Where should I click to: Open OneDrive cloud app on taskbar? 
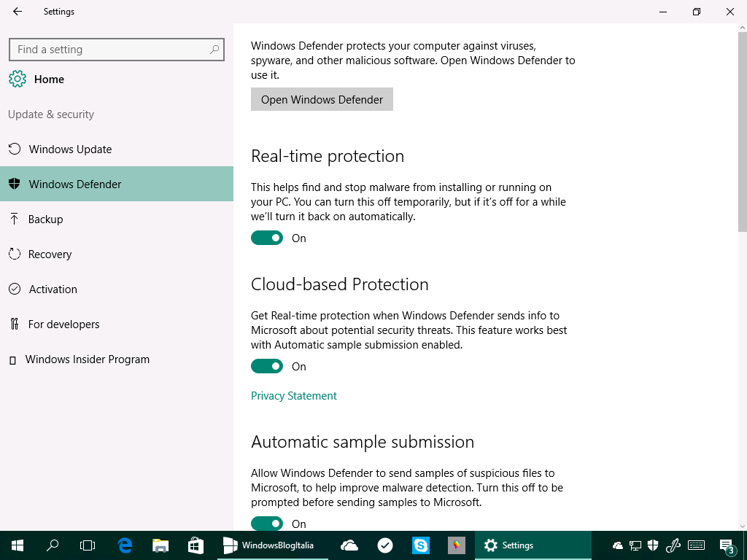[349, 545]
